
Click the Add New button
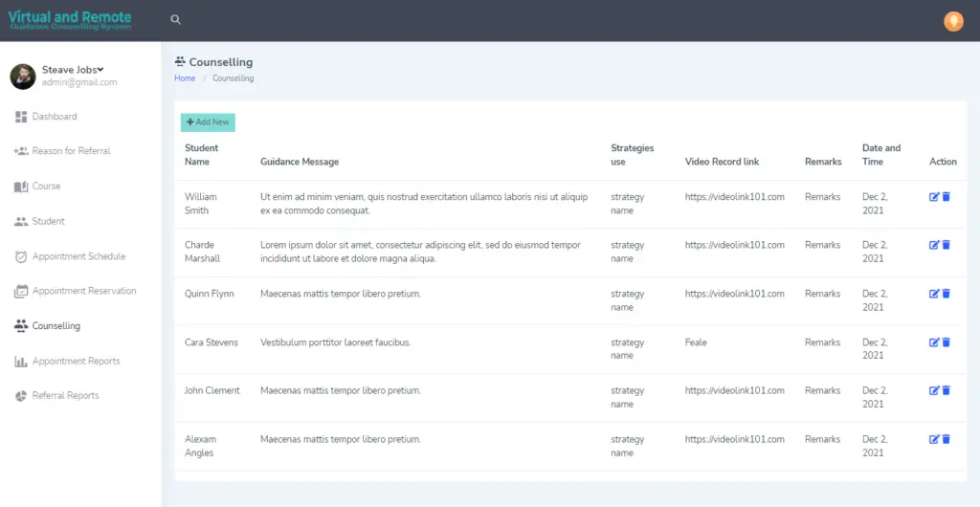point(208,122)
